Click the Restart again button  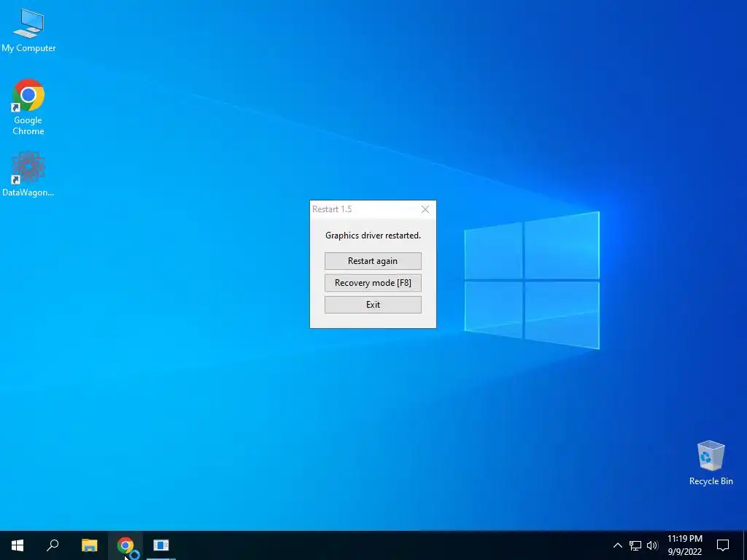pyautogui.click(x=373, y=261)
